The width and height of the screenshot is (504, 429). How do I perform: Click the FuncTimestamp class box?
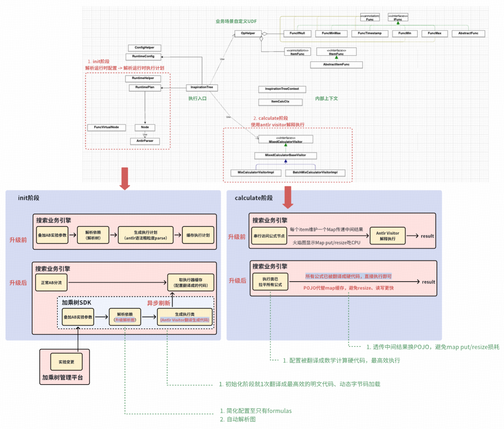tap(370, 34)
